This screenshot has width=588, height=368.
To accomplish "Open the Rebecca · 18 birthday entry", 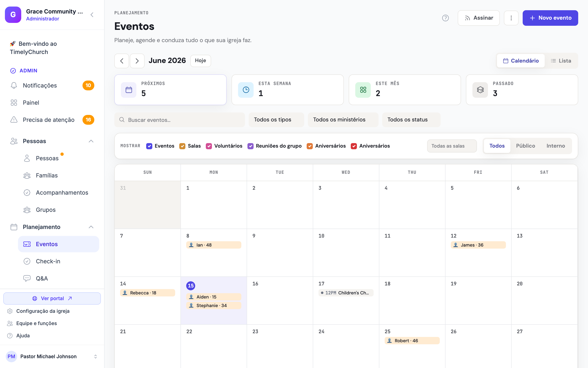I will [147, 293].
